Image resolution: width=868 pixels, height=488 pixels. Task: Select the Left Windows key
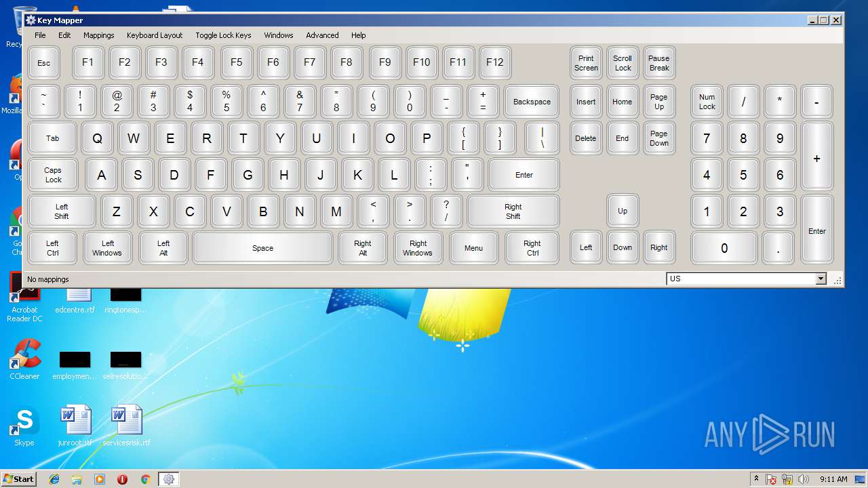coord(108,248)
